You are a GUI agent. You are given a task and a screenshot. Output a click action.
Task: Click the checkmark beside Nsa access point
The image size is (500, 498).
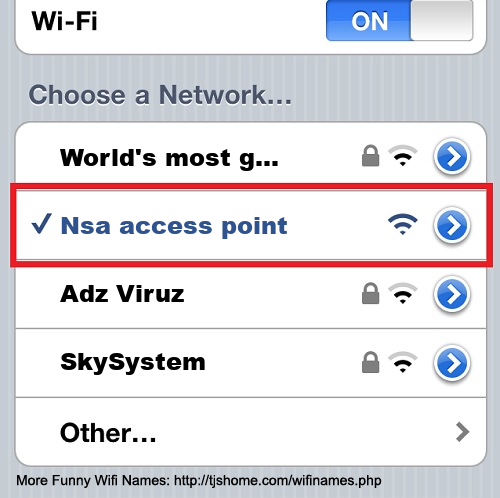coord(41,224)
